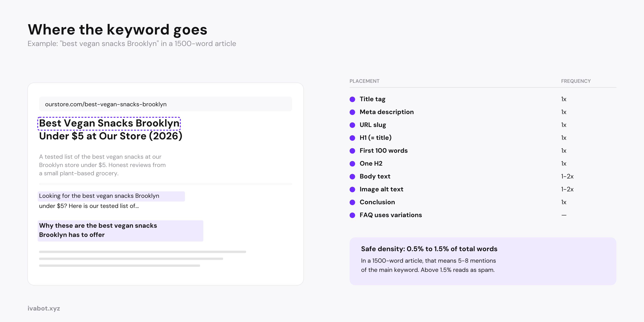Click the 1x frequency for Conclusion
Viewport: 644px width, 322px height.
point(563,202)
